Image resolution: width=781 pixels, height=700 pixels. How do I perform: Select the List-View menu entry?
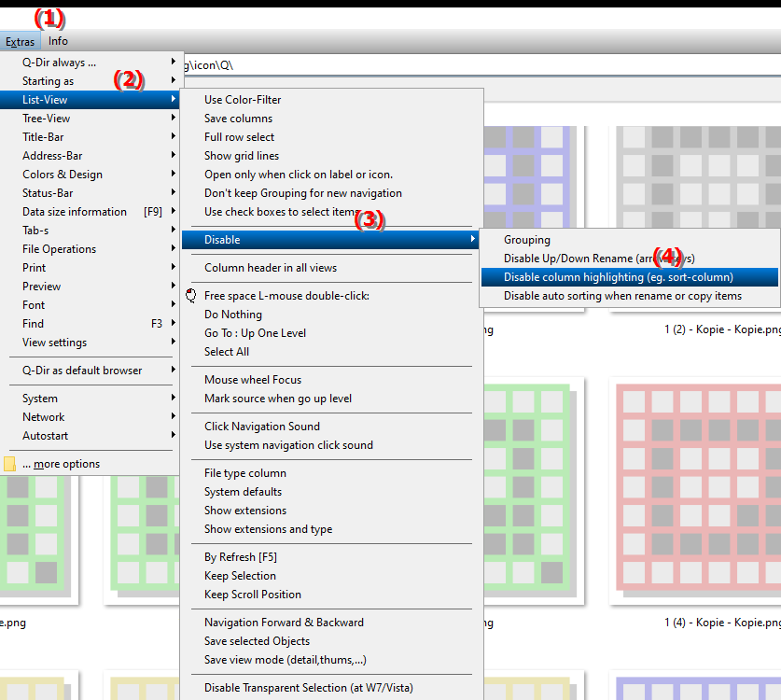[91, 100]
